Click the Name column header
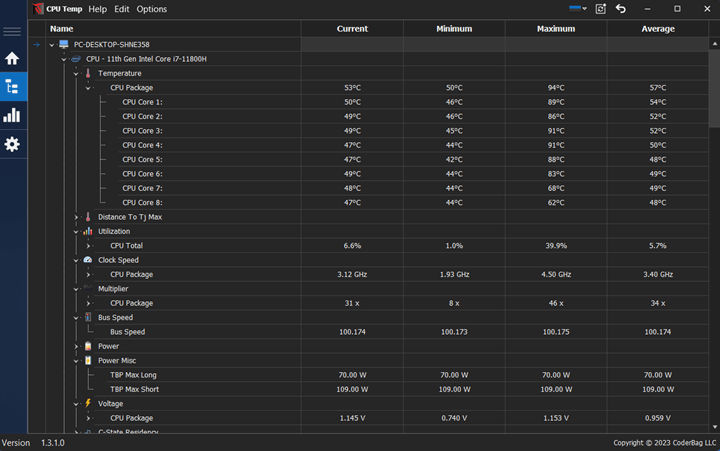Screen dimensions: 720x451 click(x=173, y=28)
